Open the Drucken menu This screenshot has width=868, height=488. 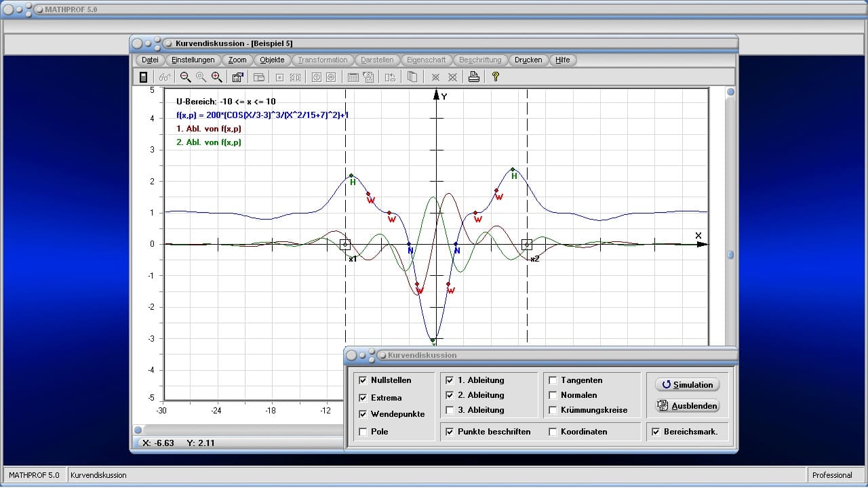click(x=528, y=60)
